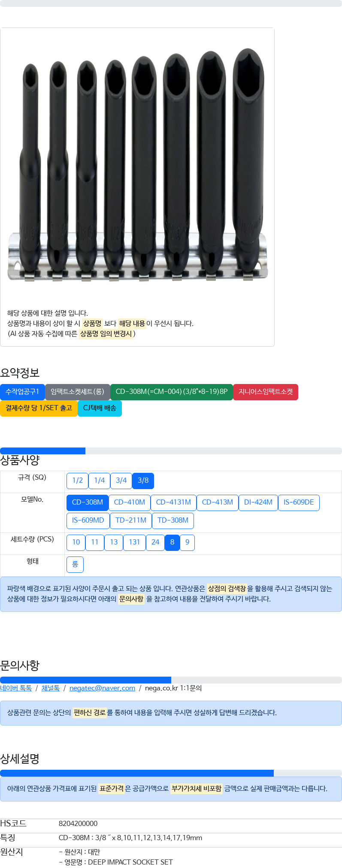This screenshot has height=868, width=342.
Task: Click the CJ택배 배송 badge
Action: 100,408
